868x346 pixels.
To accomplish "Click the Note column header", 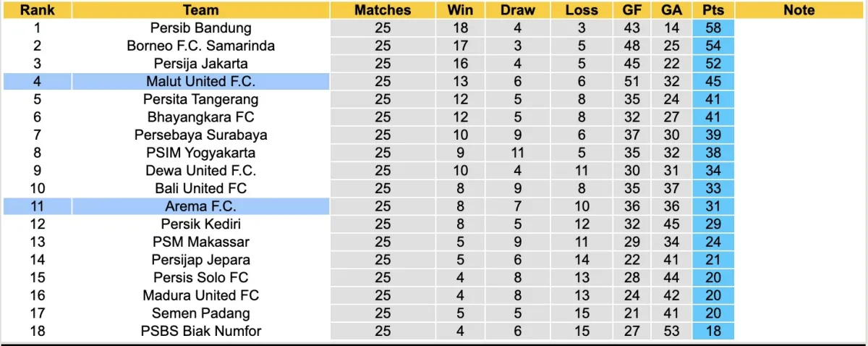I will [x=799, y=10].
